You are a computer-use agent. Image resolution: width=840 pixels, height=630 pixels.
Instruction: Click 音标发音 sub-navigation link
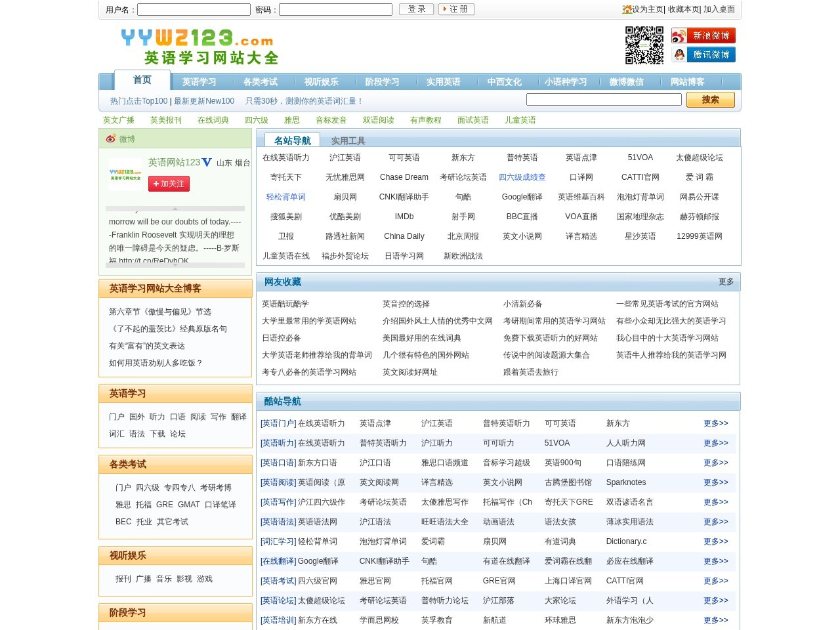[331, 120]
